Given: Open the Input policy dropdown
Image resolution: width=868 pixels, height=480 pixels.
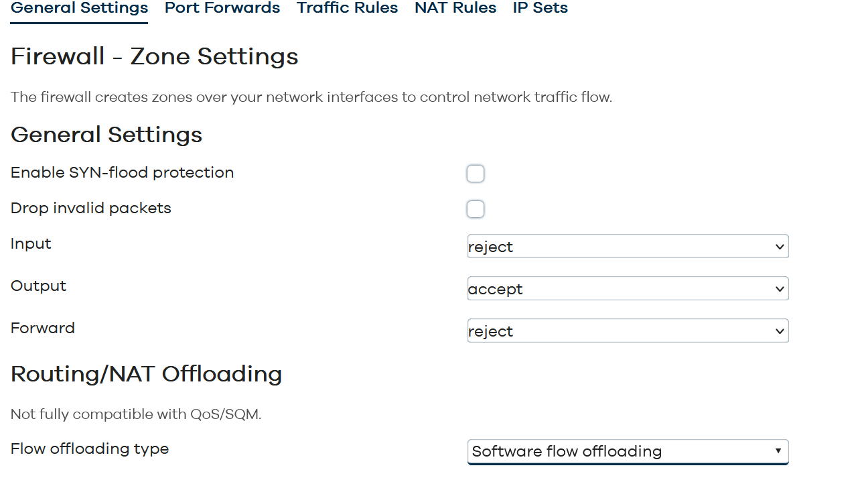Looking at the screenshot, I should pos(628,247).
